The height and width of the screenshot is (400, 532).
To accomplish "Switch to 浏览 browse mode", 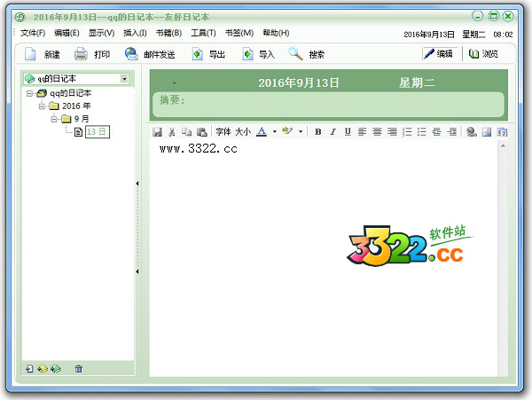I will tap(483, 53).
